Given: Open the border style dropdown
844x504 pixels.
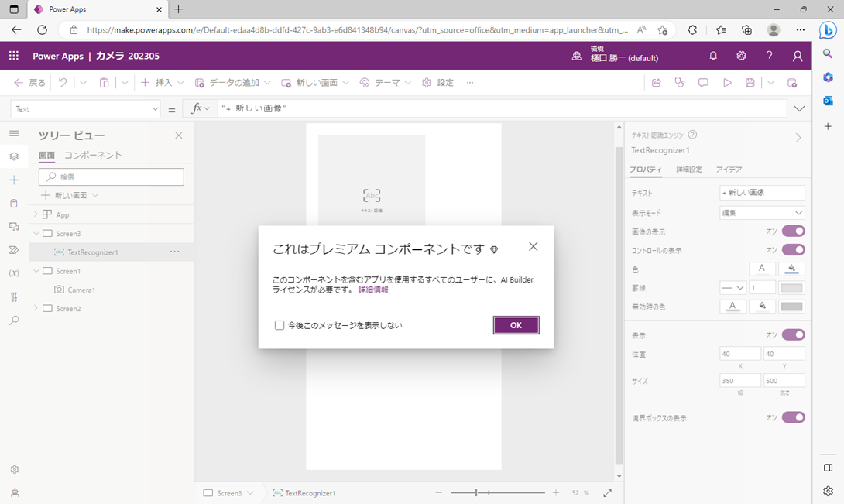Looking at the screenshot, I should click(733, 287).
